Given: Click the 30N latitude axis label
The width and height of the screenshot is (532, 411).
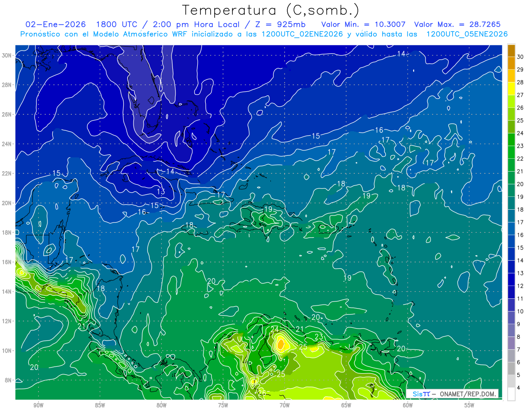Looking at the screenshot, I should click(7, 55).
